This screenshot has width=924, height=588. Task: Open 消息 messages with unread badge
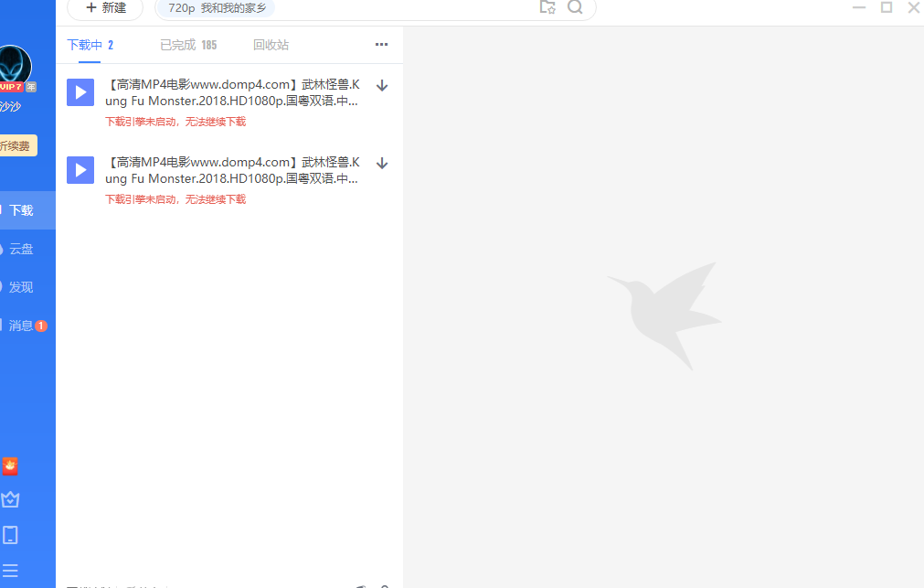[x=22, y=326]
